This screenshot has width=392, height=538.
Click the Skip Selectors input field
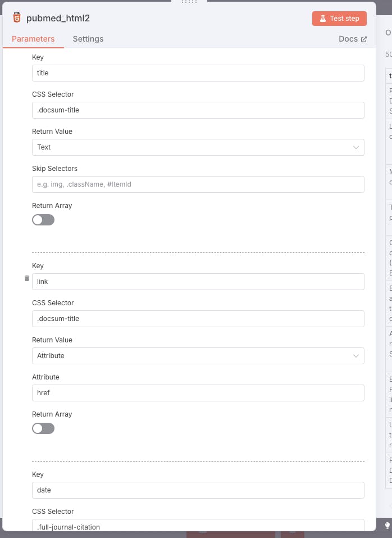coord(198,184)
